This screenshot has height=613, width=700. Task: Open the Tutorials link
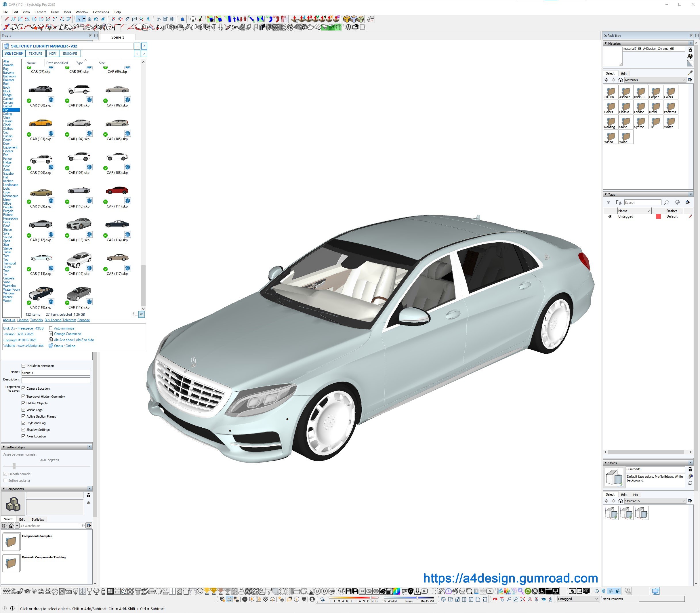[36, 320]
